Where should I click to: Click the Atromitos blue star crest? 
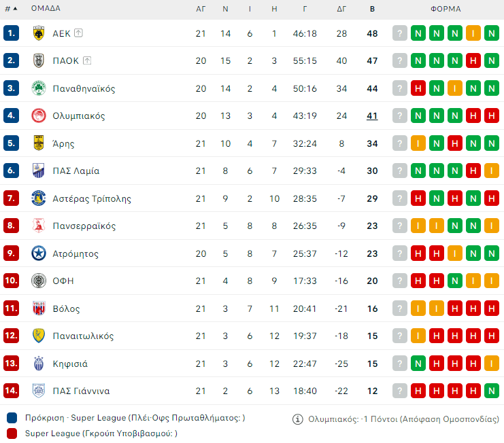pyautogui.click(x=39, y=253)
